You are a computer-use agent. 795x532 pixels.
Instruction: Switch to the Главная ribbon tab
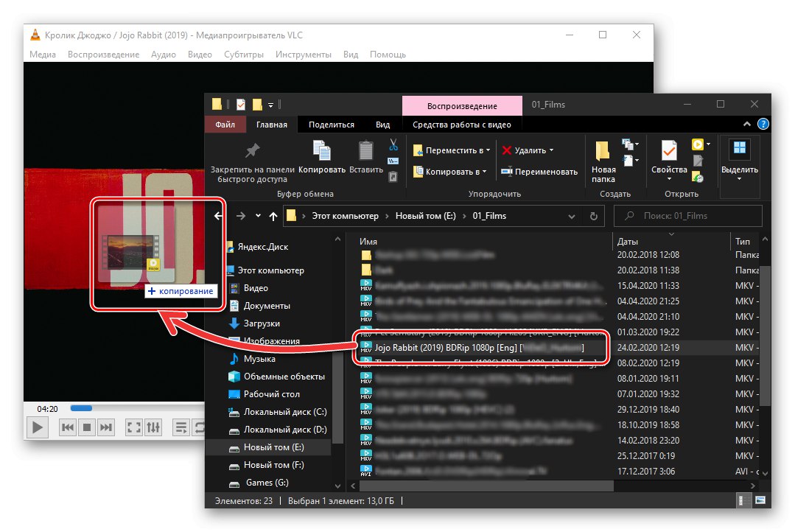tap(271, 125)
